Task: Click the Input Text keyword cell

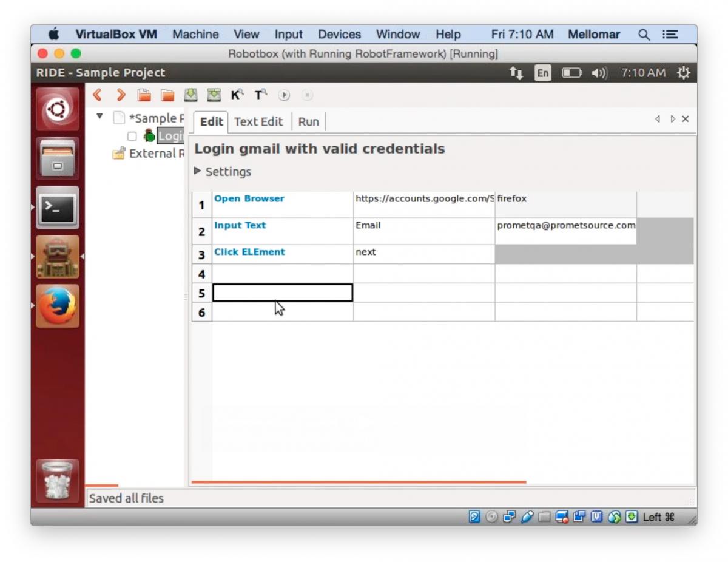Action: coord(283,231)
